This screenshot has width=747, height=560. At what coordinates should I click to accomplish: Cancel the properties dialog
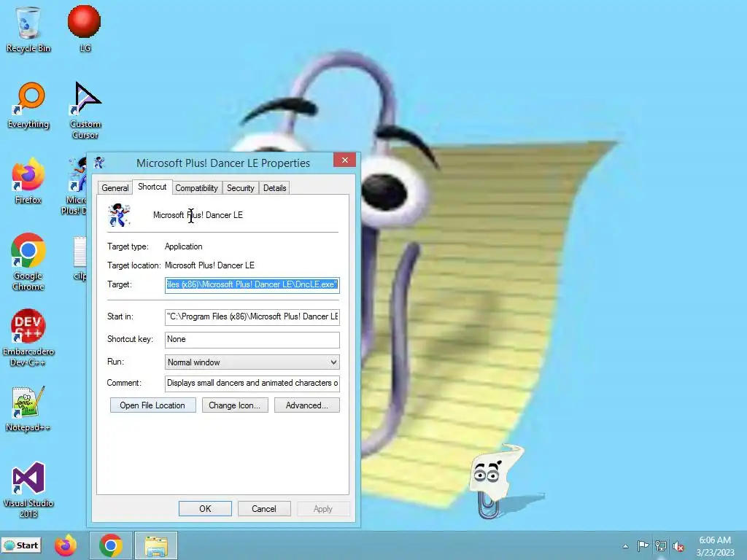(264, 508)
